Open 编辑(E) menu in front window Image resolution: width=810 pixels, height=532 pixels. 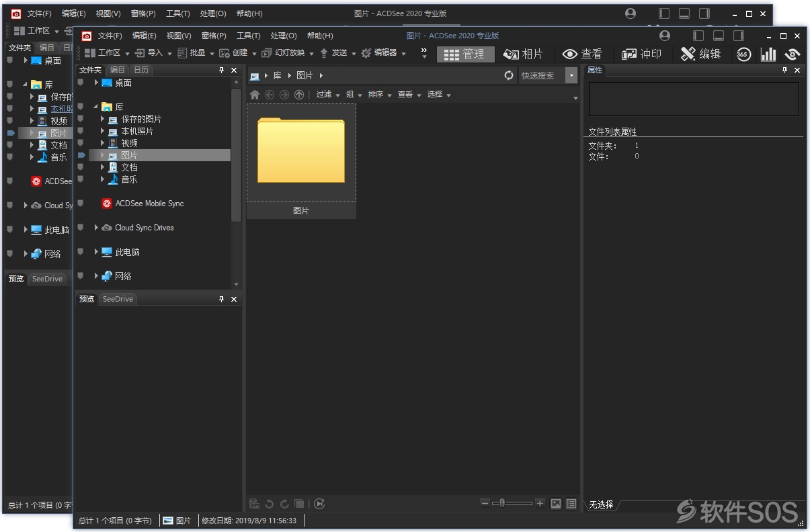click(x=145, y=36)
